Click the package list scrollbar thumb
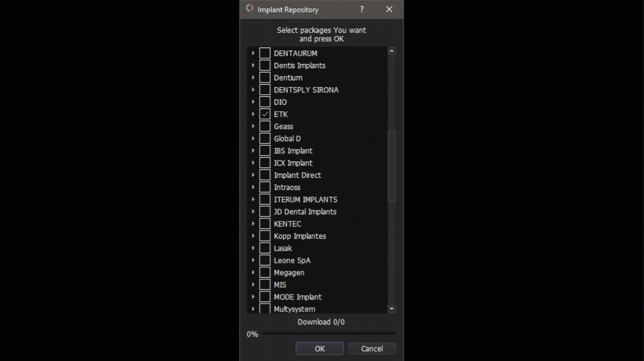This screenshot has width=644, height=361. 392,166
